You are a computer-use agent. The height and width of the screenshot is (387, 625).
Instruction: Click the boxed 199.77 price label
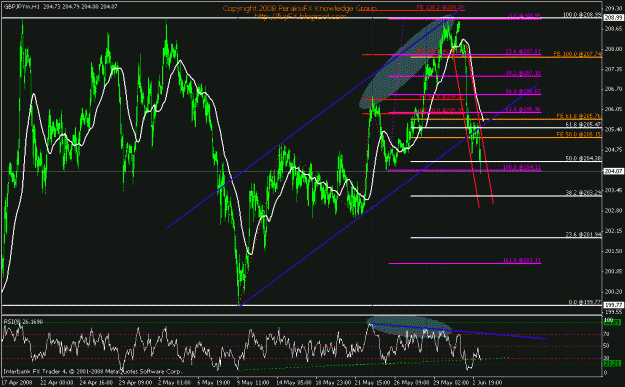(613, 305)
